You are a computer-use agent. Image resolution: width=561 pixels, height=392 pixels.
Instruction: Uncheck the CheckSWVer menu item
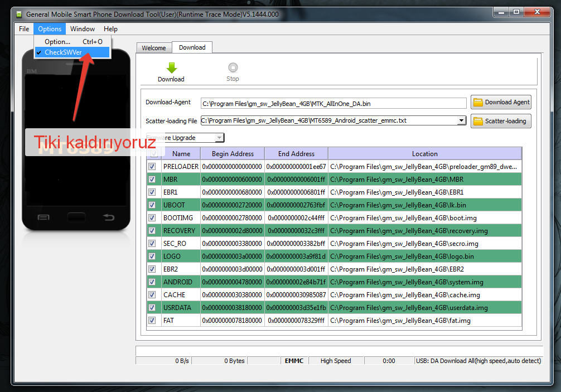(72, 52)
